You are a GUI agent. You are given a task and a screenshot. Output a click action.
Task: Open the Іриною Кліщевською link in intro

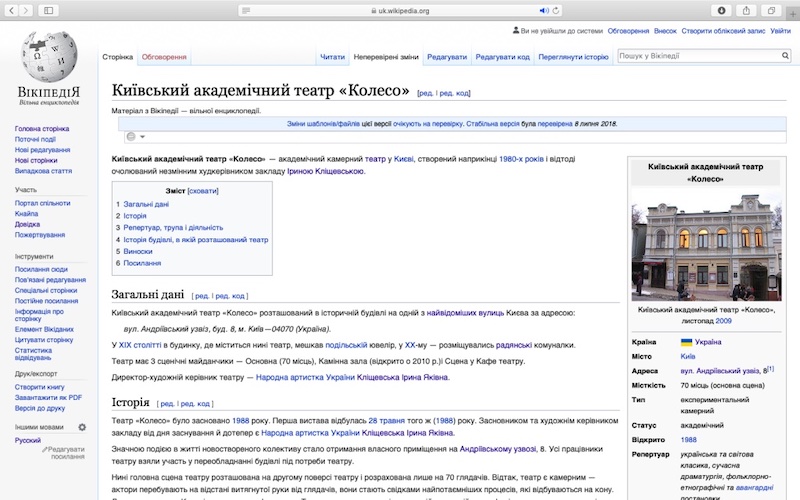(x=326, y=171)
